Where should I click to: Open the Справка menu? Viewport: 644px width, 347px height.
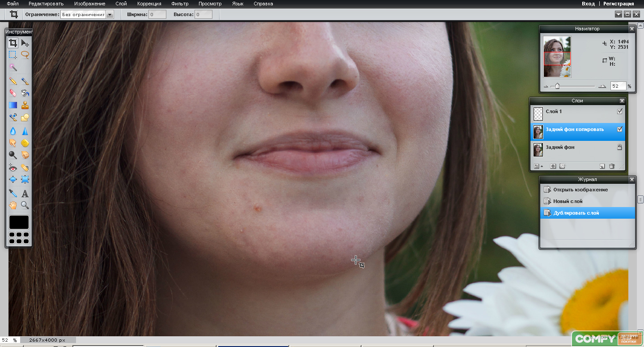(263, 4)
